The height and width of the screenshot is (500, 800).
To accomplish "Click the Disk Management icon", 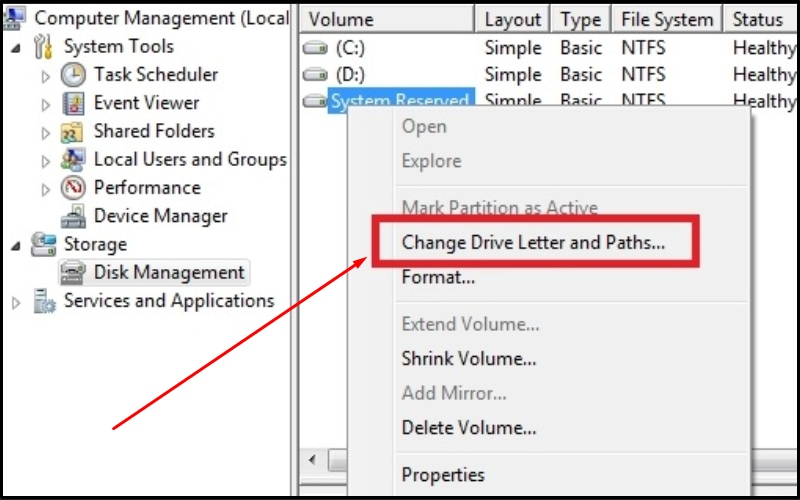I will tap(73, 273).
